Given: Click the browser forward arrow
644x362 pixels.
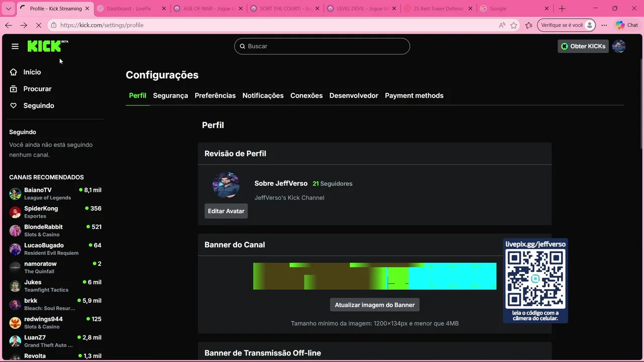Looking at the screenshot, I should 24,25.
